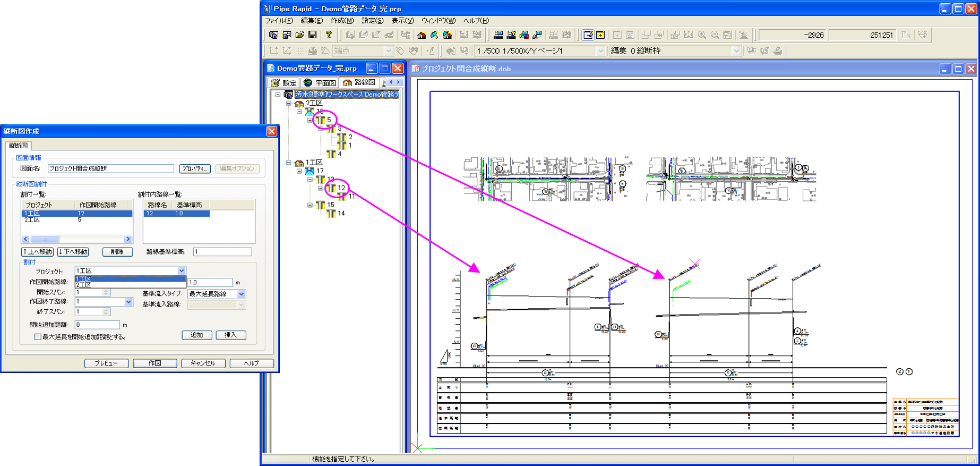This screenshot has width=980, height=466.
Task: Click the 割付一覧 horizontal scrollbar right arrow
Action: [x=127, y=239]
